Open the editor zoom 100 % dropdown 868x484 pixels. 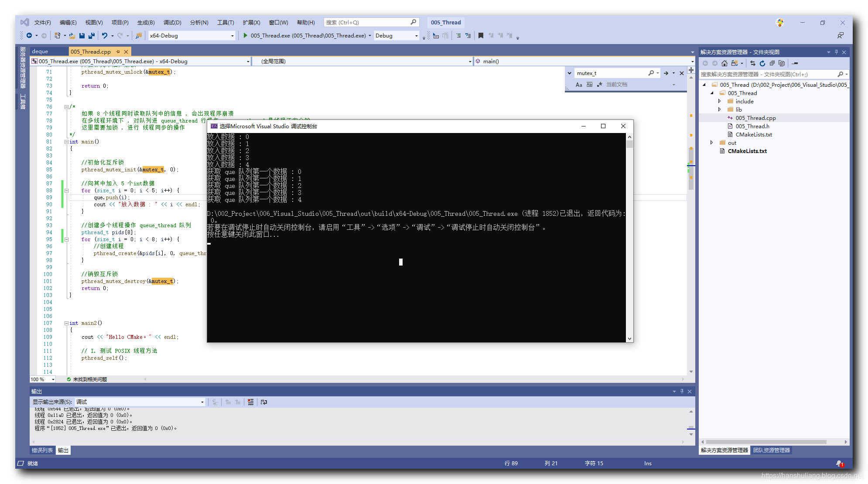pos(43,379)
